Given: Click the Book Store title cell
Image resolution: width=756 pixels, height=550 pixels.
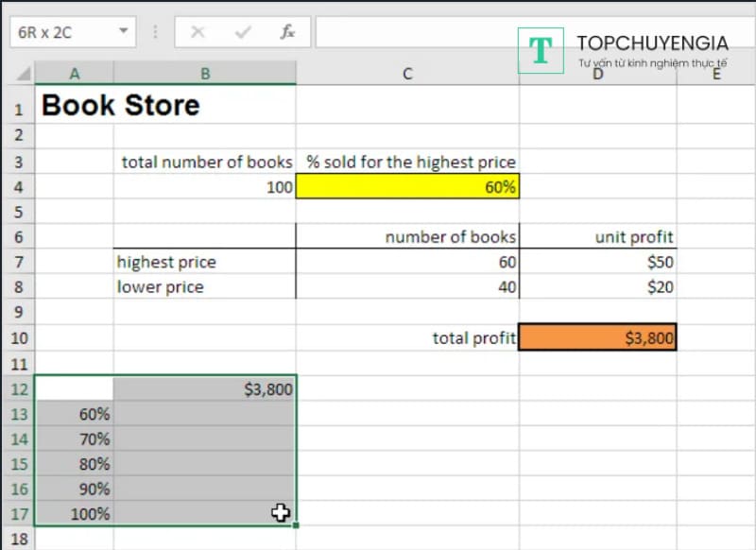Looking at the screenshot, I should coord(121,105).
